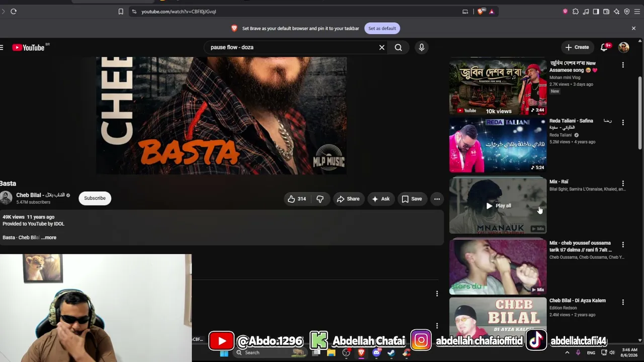
Task: Click the YouTube search magnifier button
Action: point(398,47)
